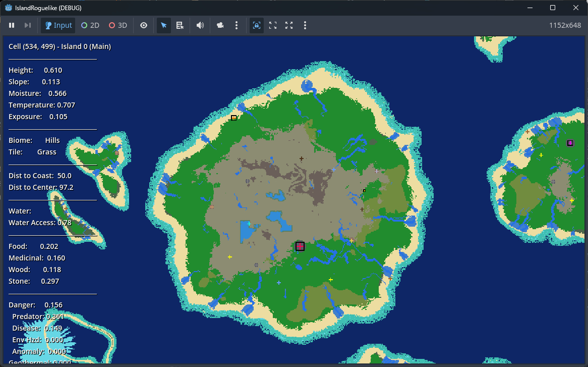This screenshot has width=588, height=367.
Task: Pause the running game
Action: click(12, 25)
